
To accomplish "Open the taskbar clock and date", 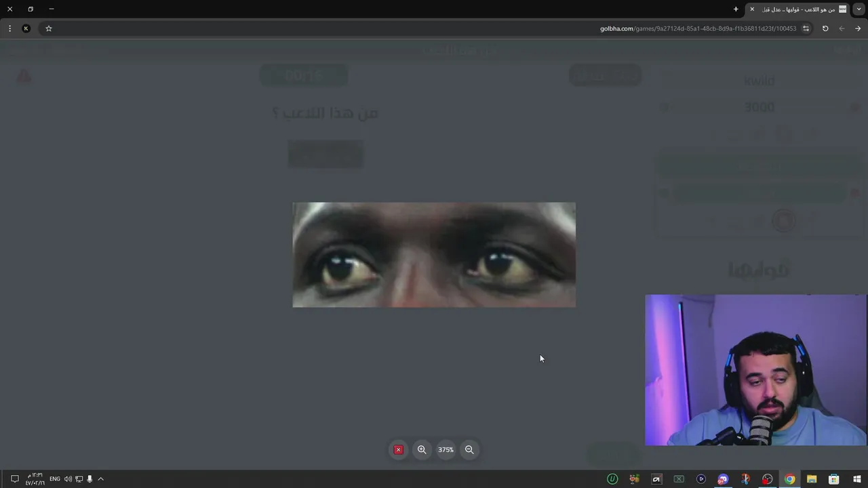I will pyautogui.click(x=35, y=479).
